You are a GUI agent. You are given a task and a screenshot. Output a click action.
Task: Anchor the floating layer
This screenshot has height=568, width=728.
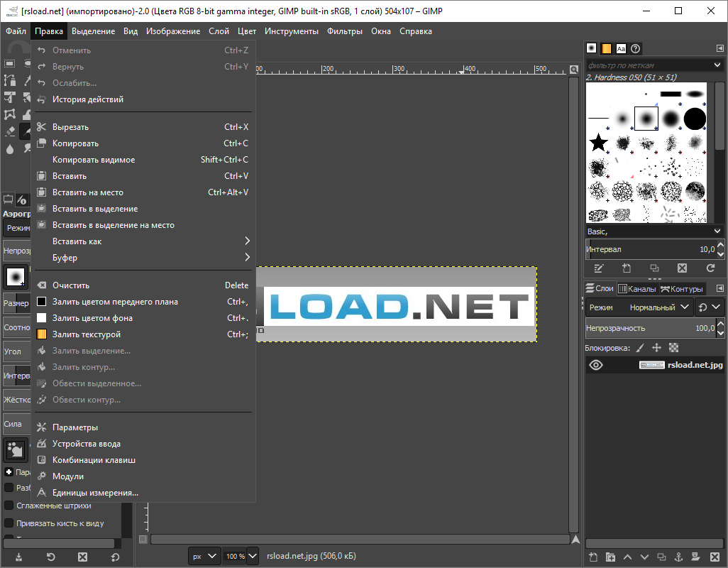point(678,557)
